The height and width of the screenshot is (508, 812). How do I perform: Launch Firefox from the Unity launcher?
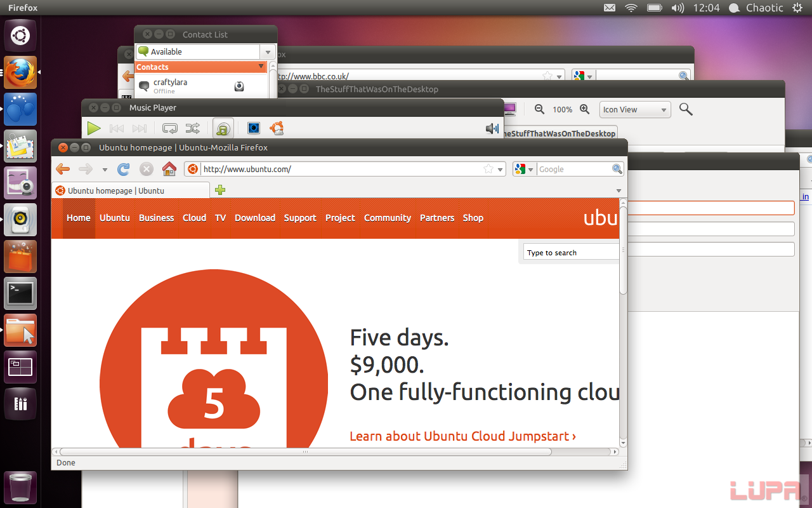(20, 72)
